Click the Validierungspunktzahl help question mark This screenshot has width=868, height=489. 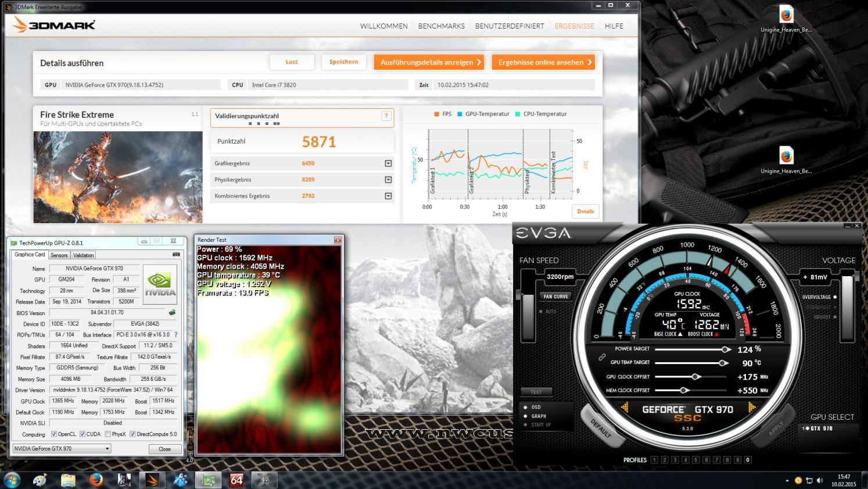[x=386, y=116]
